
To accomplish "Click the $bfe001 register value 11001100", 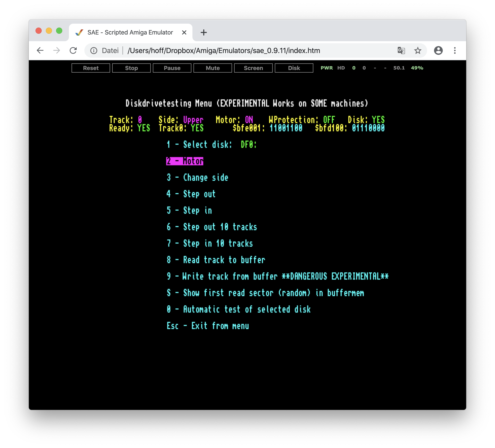I will 286,128.
